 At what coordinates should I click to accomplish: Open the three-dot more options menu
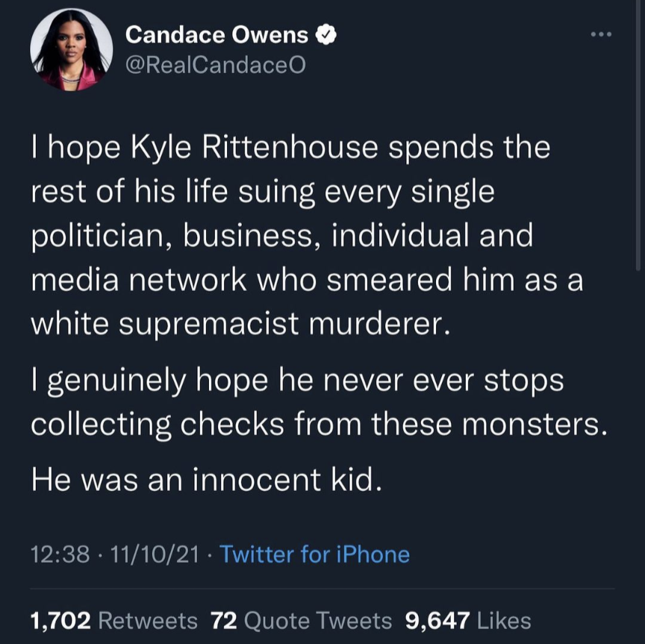(x=600, y=34)
